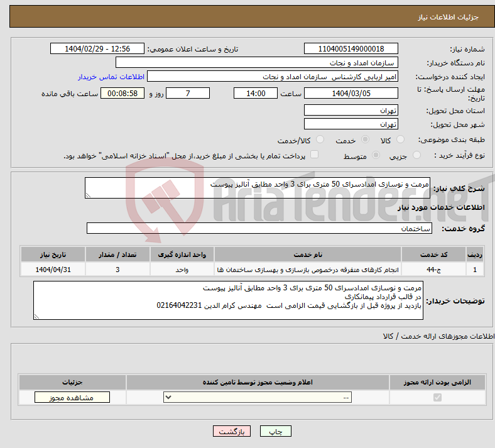Click service code cell ج-44
This screenshot has width=495, height=448.
pyautogui.click(x=434, y=270)
